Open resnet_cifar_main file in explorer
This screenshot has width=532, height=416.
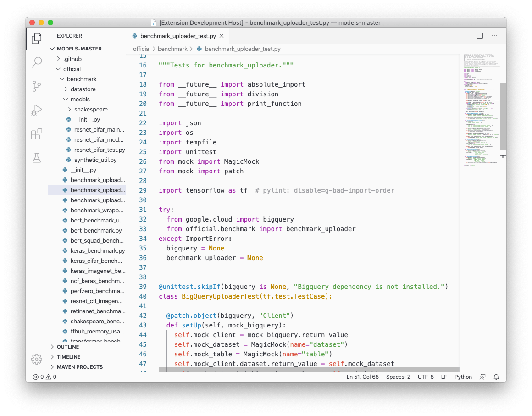click(87, 130)
